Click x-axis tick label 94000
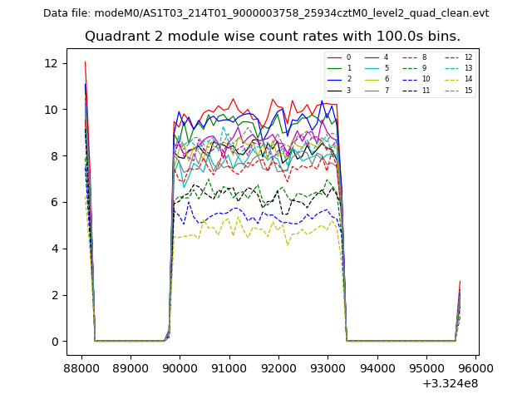532x399 pixels. [377, 368]
